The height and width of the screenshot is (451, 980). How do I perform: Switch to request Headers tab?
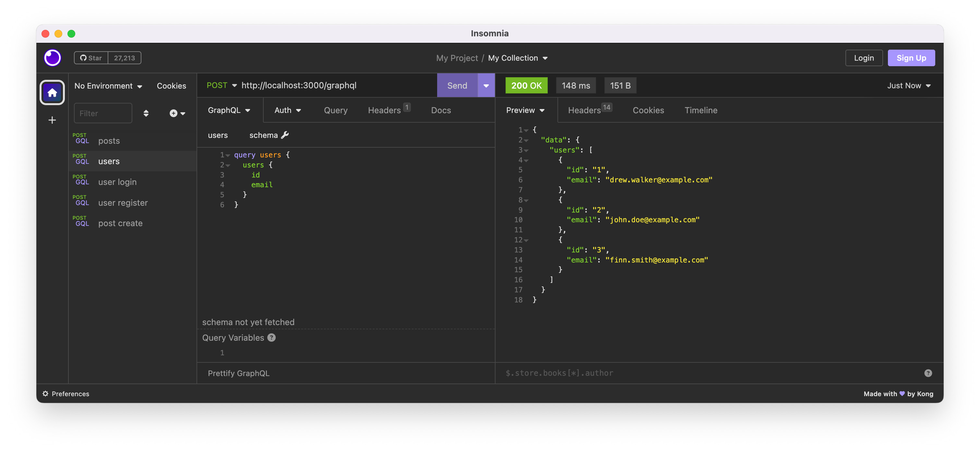(x=388, y=110)
